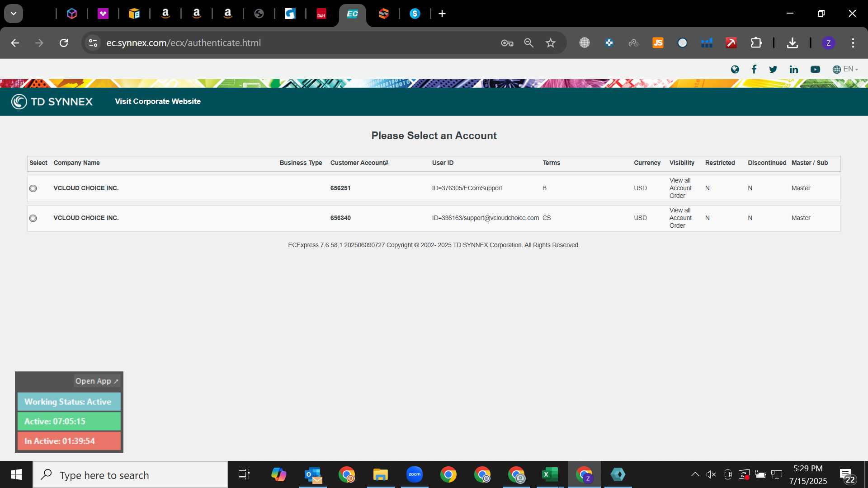Open Zoom from the taskbar

click(x=415, y=474)
